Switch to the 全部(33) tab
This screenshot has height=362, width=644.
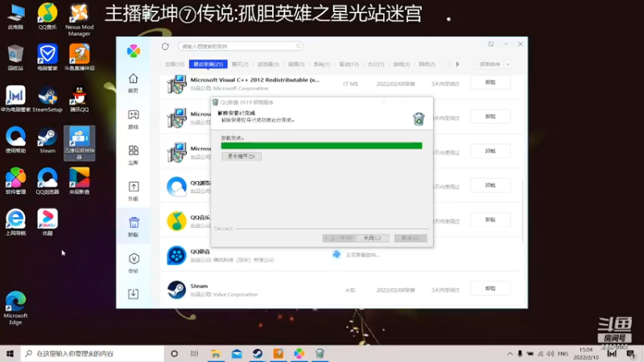pyautogui.click(x=174, y=64)
